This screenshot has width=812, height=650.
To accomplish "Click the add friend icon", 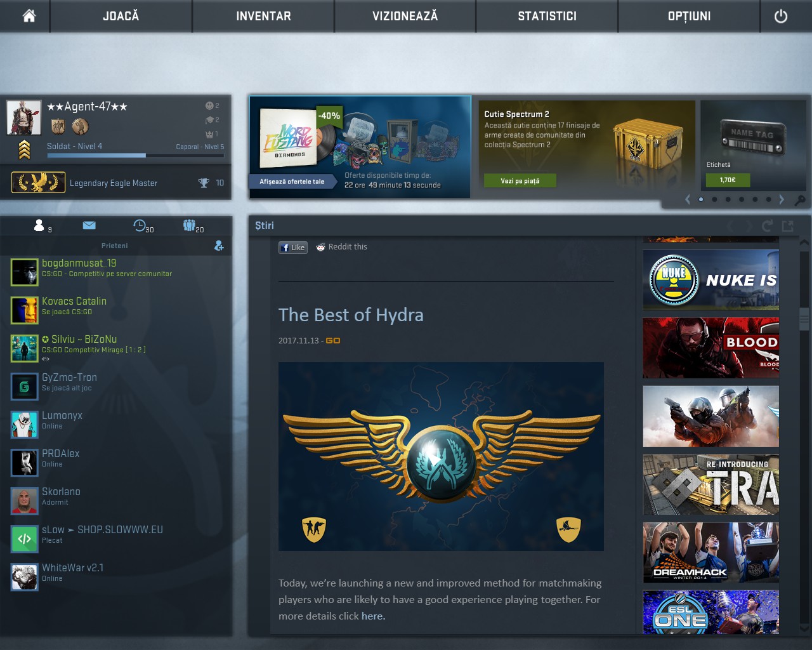I will click(219, 246).
